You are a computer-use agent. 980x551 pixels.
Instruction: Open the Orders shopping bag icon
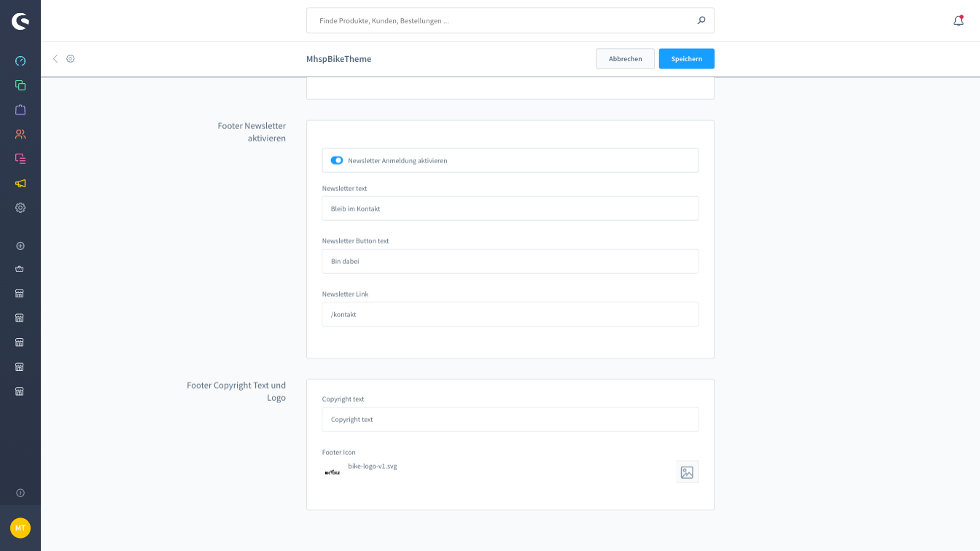point(20,109)
